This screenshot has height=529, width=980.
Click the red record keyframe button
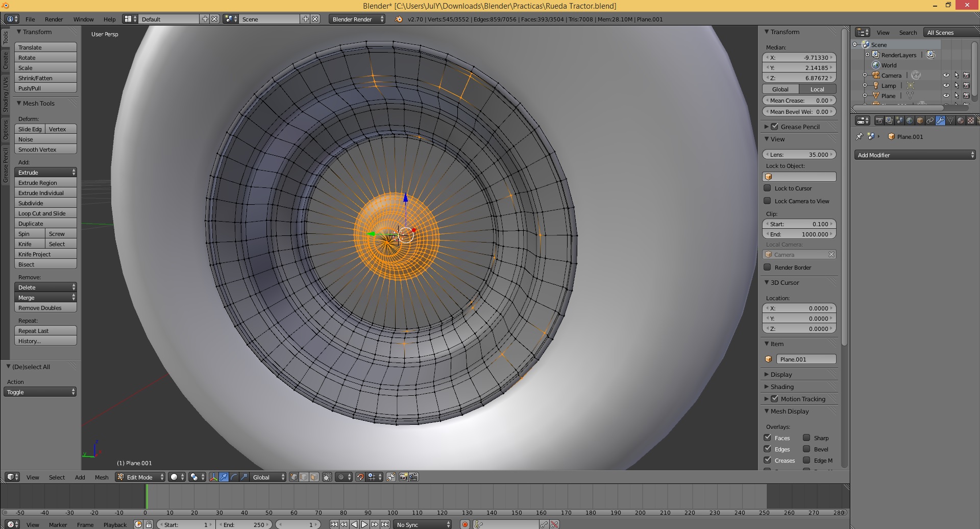coord(464,524)
